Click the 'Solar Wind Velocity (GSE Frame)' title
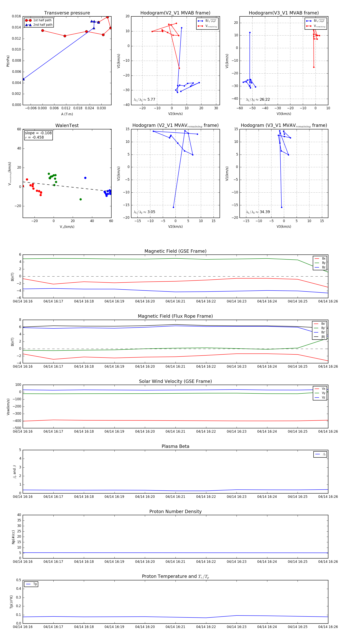 point(175,381)
